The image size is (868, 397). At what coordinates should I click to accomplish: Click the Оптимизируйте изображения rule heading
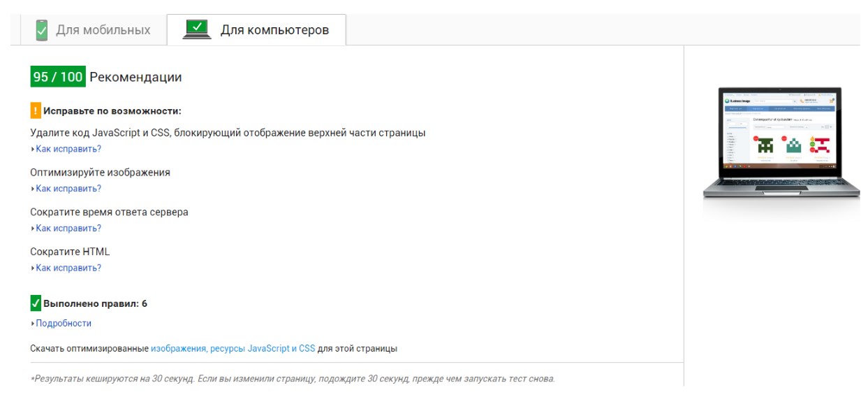click(x=100, y=173)
